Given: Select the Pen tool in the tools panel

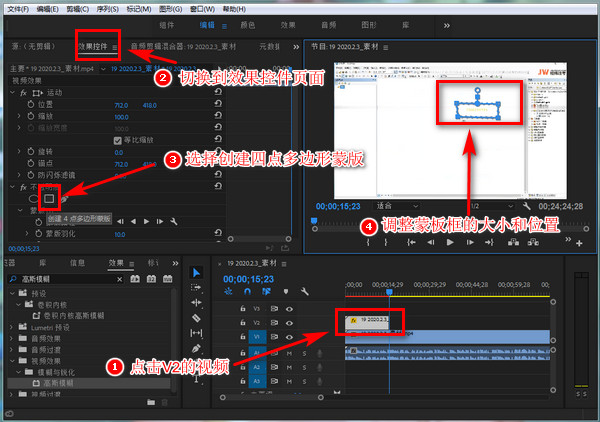Looking at the screenshot, I should click(x=196, y=349).
